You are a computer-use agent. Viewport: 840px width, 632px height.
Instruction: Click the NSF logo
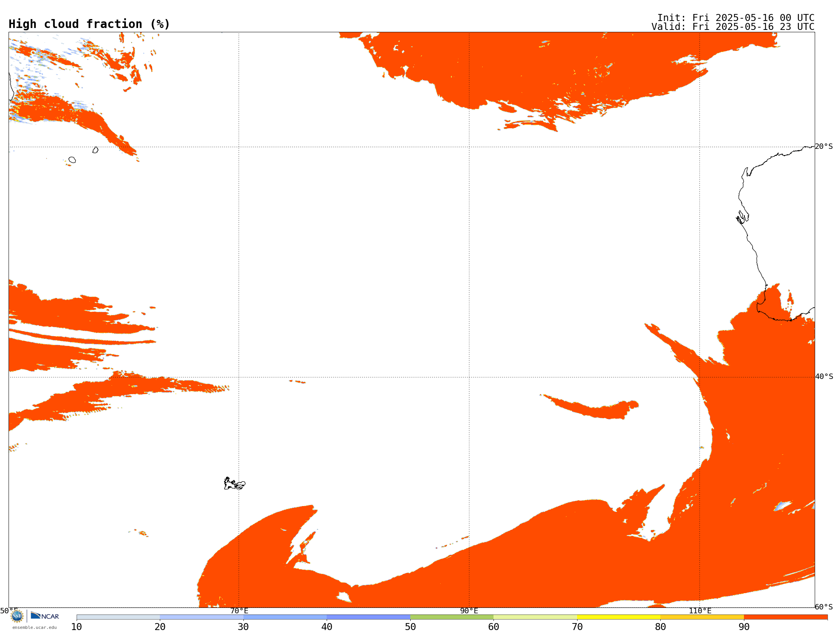coord(17,616)
